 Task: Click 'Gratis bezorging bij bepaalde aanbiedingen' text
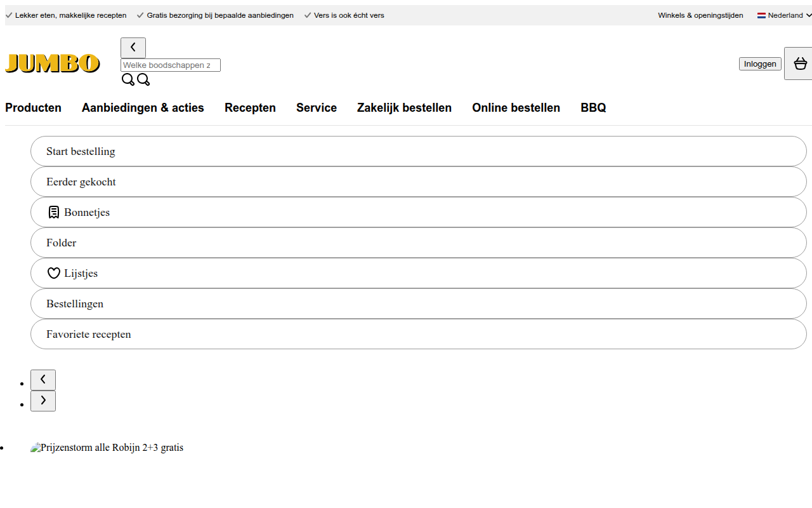point(220,15)
